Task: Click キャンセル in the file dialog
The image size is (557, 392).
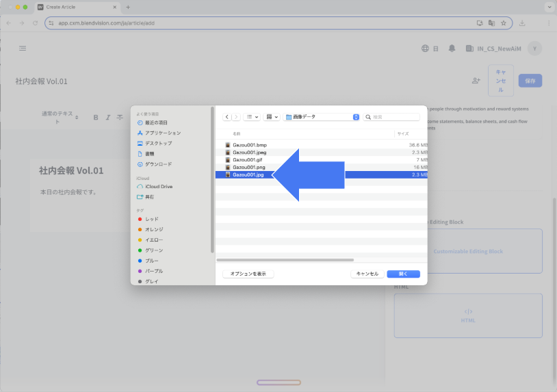Action: (367, 274)
